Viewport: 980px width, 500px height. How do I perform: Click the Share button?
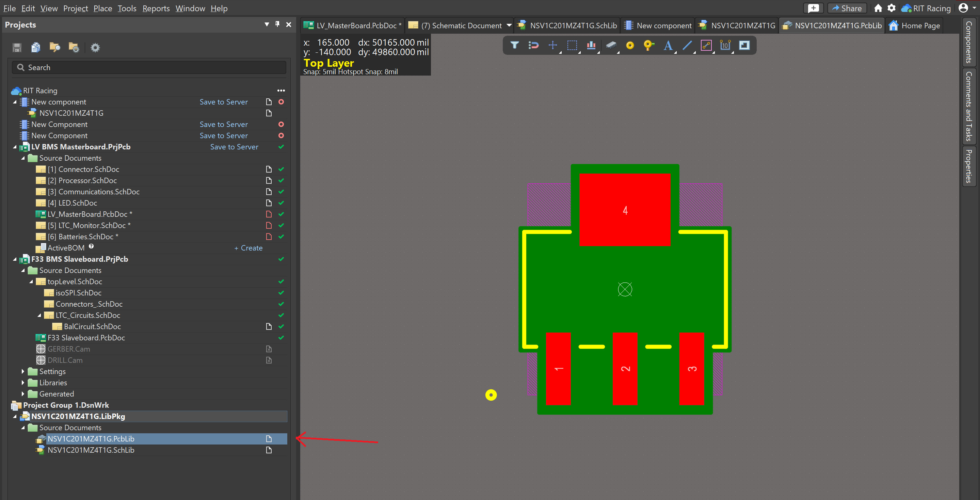(x=847, y=8)
